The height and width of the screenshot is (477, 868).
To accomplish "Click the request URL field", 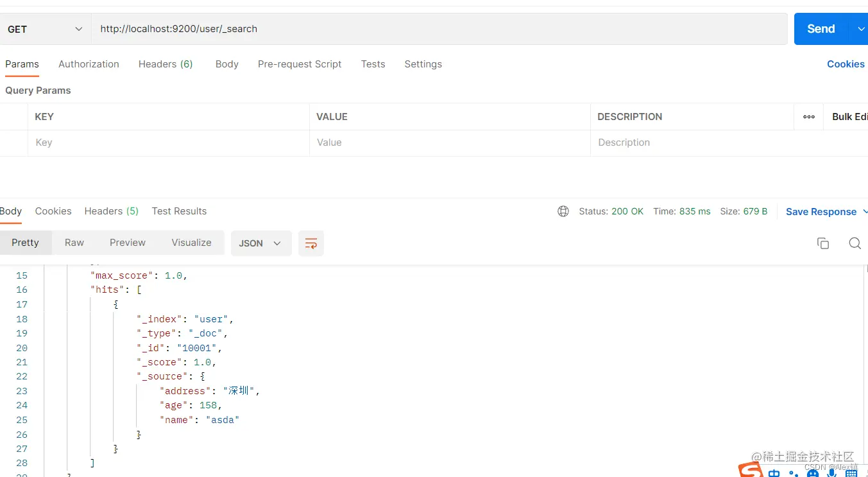I will click(439, 29).
